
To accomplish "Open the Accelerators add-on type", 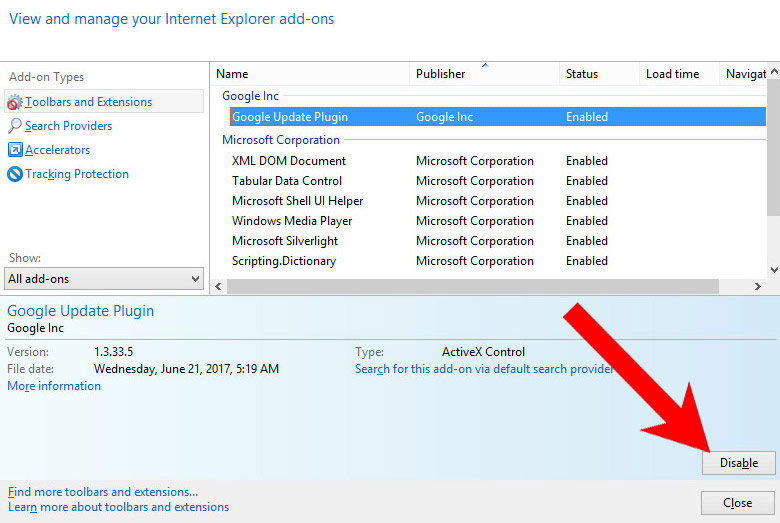I will [57, 150].
